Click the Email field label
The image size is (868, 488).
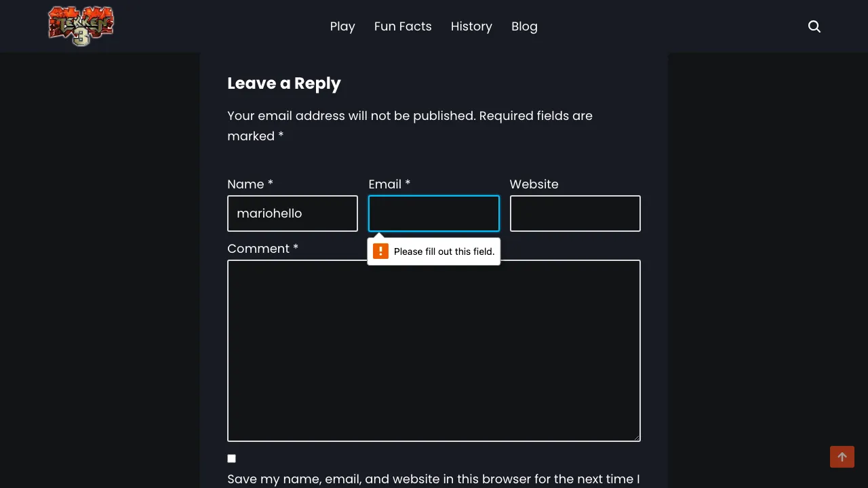pyautogui.click(x=389, y=184)
